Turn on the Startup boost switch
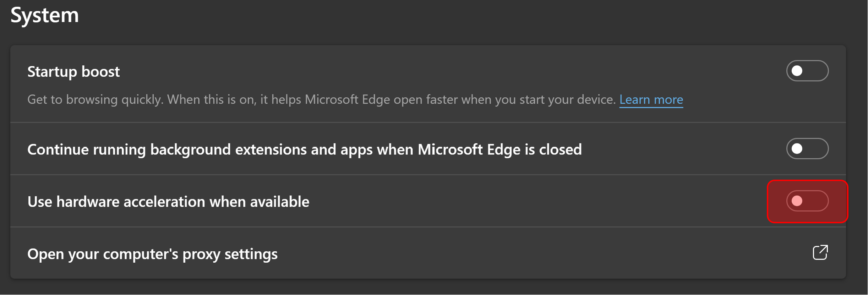This screenshot has height=295, width=868. point(807,71)
